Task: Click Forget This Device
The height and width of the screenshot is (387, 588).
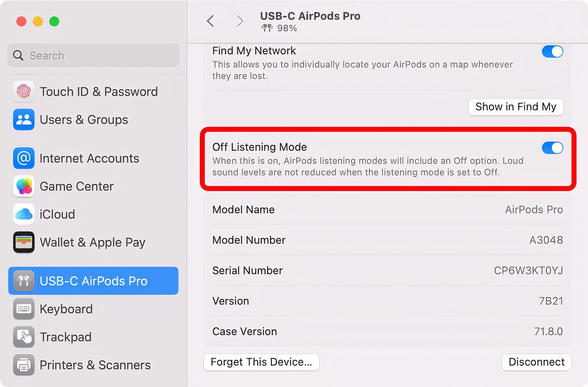Action: (261, 362)
